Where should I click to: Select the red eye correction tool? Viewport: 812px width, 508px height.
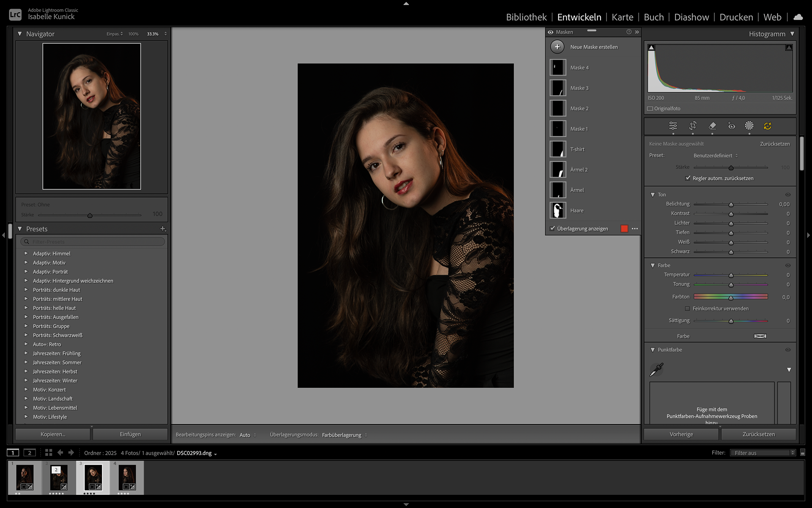click(x=731, y=126)
